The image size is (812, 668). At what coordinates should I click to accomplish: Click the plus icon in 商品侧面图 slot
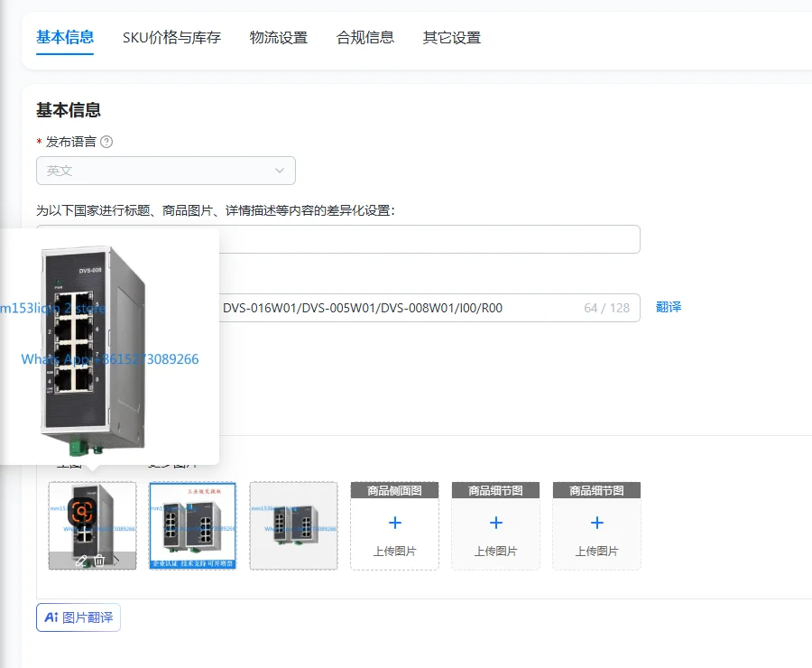pyautogui.click(x=394, y=523)
